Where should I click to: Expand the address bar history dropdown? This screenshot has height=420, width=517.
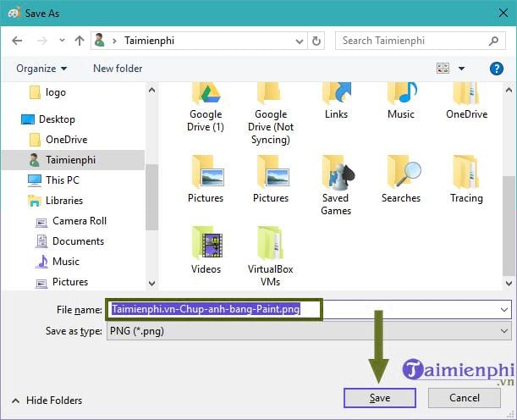pos(300,41)
